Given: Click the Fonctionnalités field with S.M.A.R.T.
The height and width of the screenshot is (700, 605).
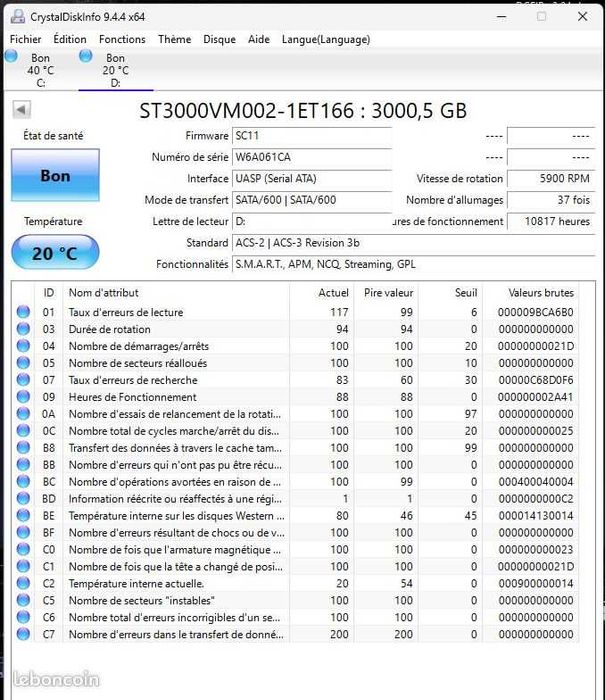Looking at the screenshot, I should [413, 264].
